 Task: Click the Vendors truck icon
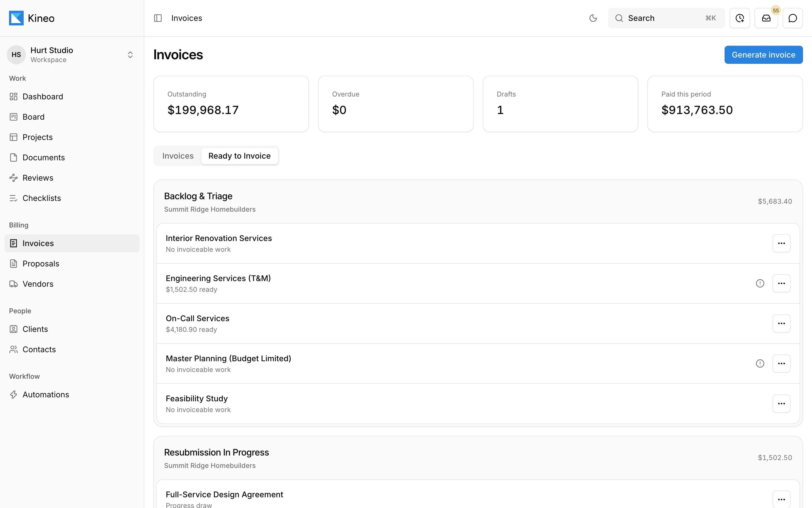pyautogui.click(x=14, y=284)
